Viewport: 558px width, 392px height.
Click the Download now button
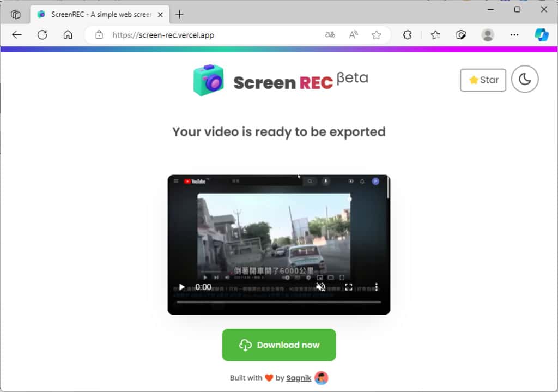(279, 345)
